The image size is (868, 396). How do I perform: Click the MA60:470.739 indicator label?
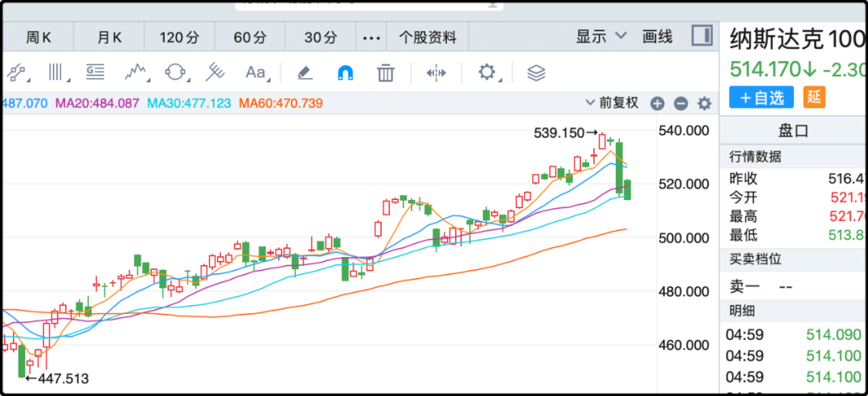280,103
